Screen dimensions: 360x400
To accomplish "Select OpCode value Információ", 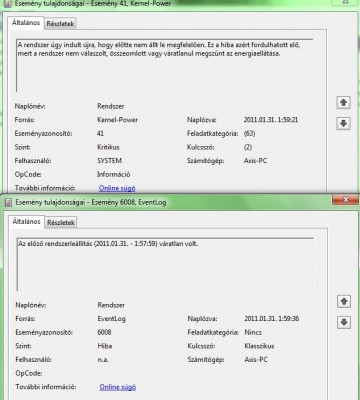I will tap(114, 174).
